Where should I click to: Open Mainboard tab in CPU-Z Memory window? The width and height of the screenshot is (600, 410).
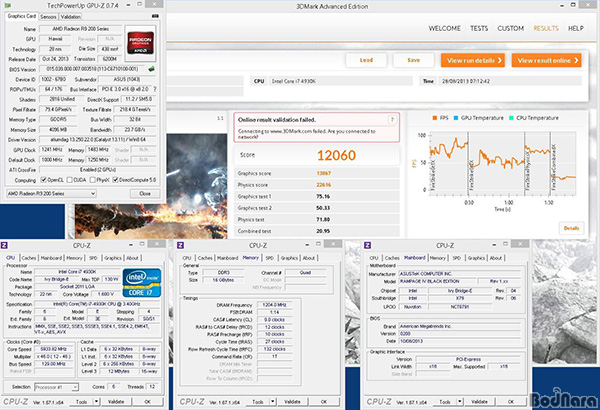coord(228,258)
